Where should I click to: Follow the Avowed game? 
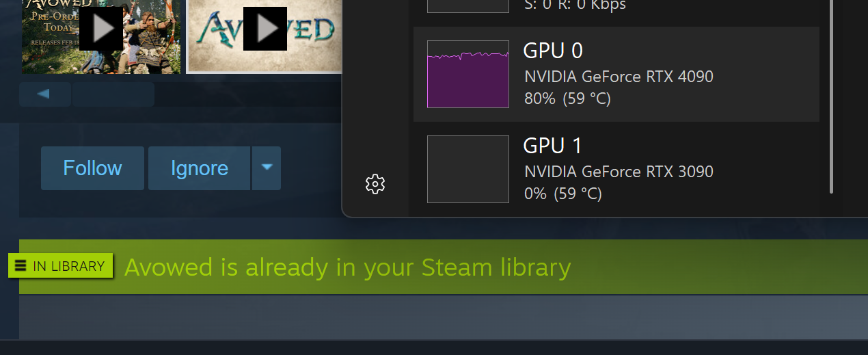pyautogui.click(x=92, y=168)
